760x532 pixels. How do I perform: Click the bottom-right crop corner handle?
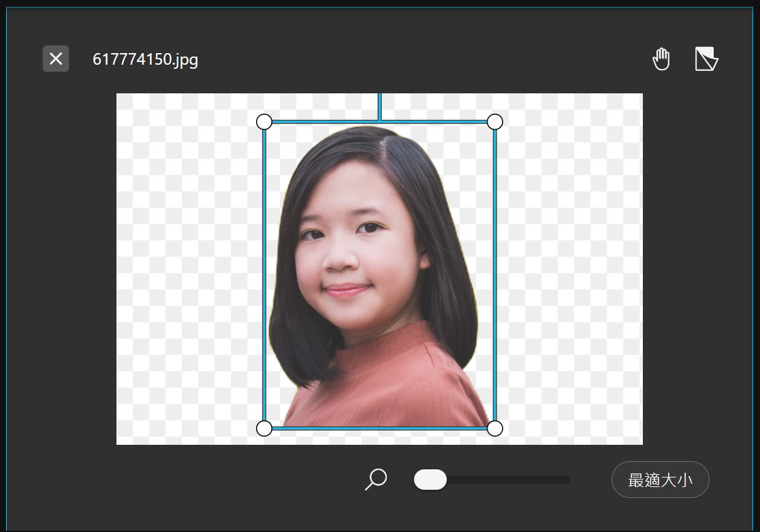click(495, 428)
